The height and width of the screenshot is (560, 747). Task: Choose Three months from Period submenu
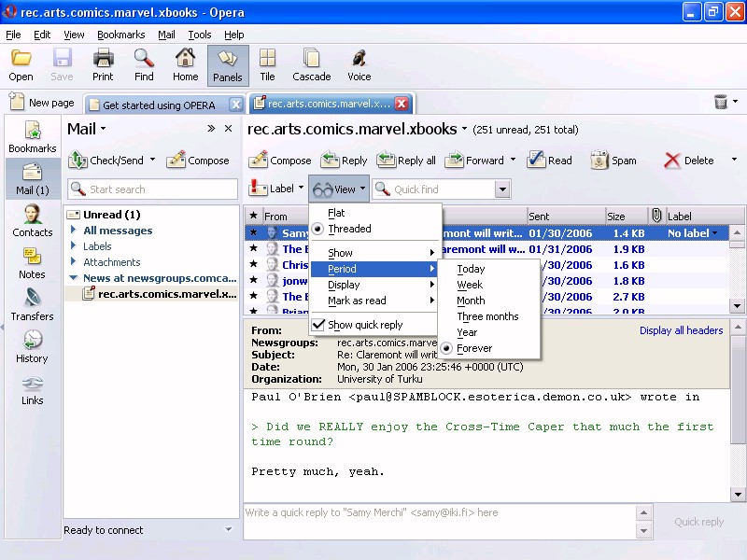(487, 316)
